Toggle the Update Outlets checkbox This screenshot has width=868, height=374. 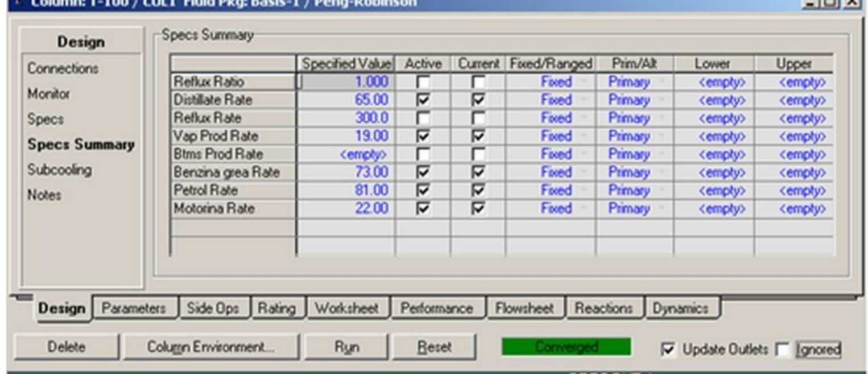pos(668,348)
